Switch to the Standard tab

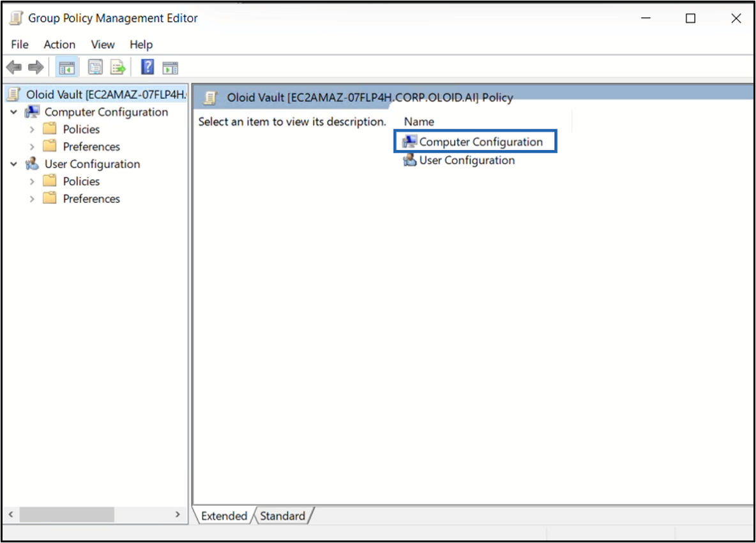(x=282, y=516)
